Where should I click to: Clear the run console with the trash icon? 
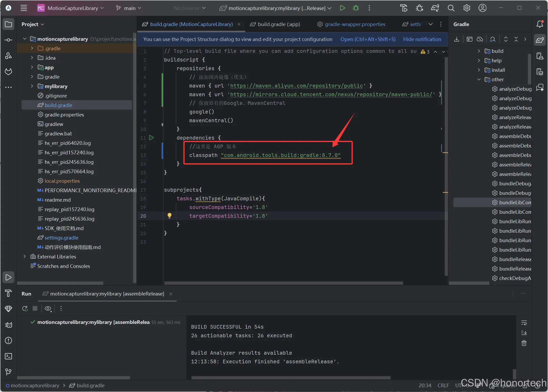click(524, 343)
